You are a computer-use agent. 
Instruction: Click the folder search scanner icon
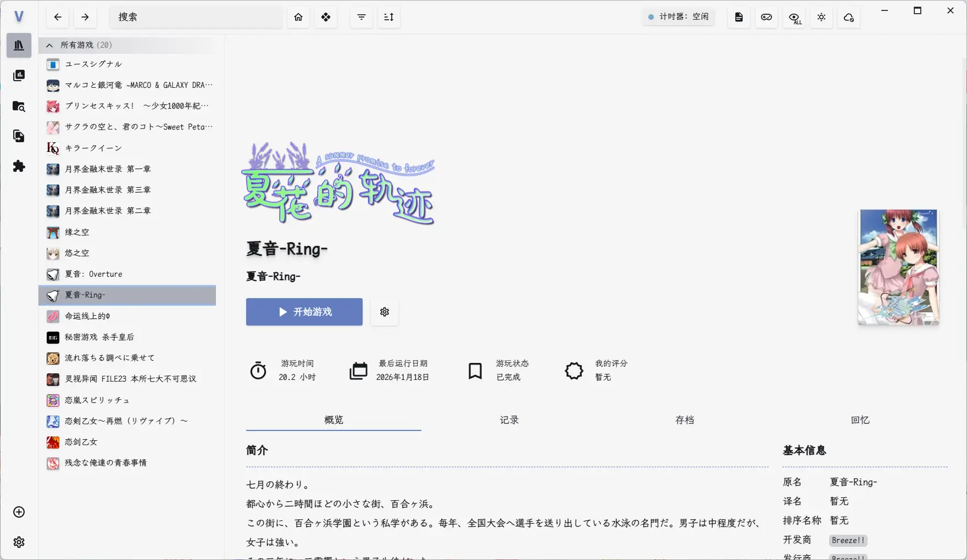click(19, 106)
